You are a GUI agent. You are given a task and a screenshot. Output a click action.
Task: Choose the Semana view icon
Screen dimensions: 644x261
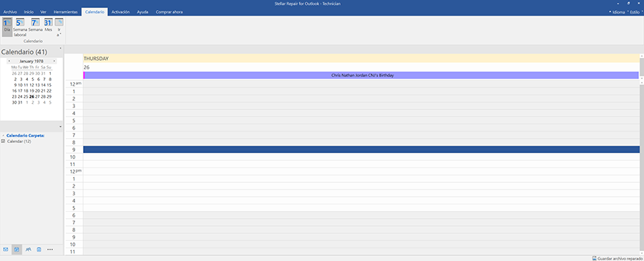coord(35,23)
